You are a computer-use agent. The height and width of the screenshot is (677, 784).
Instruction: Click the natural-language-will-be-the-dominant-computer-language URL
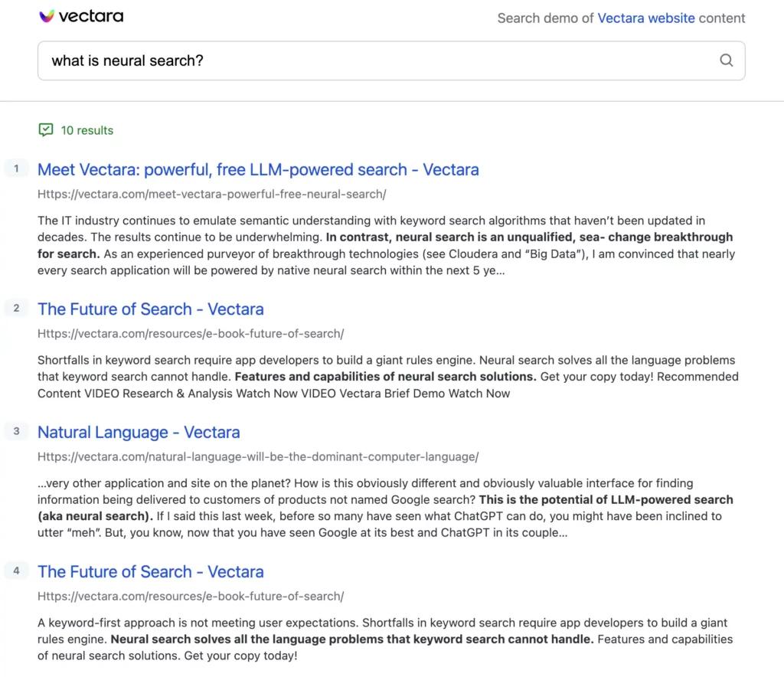click(x=258, y=457)
